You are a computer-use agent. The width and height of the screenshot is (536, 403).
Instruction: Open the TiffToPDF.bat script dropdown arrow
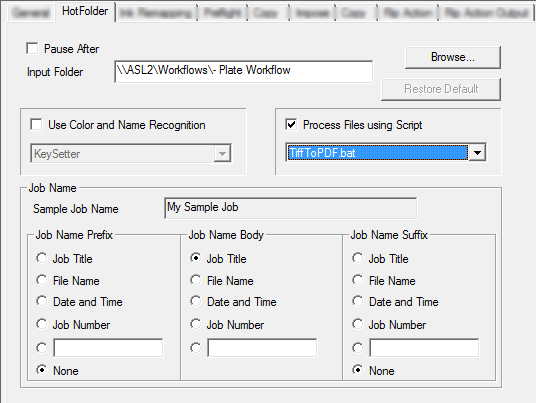pyautogui.click(x=477, y=152)
